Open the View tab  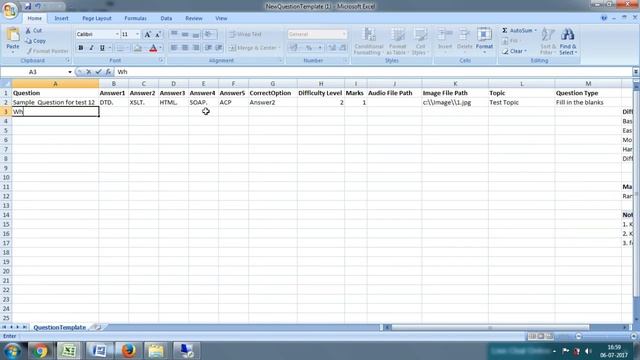tap(221, 18)
